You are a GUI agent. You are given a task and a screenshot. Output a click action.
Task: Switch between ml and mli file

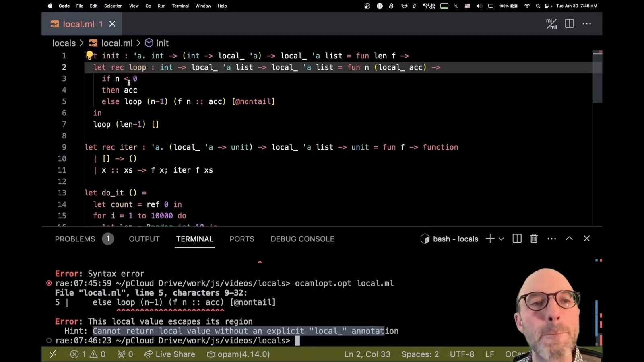point(551,24)
